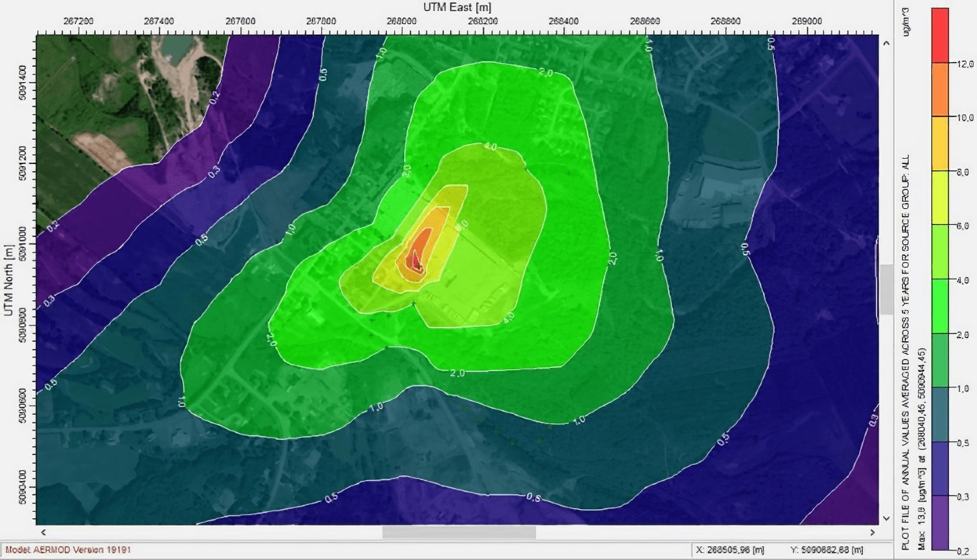The image size is (977, 560).
Task: Click the red maximum concentration hotspot
Action: 414,260
